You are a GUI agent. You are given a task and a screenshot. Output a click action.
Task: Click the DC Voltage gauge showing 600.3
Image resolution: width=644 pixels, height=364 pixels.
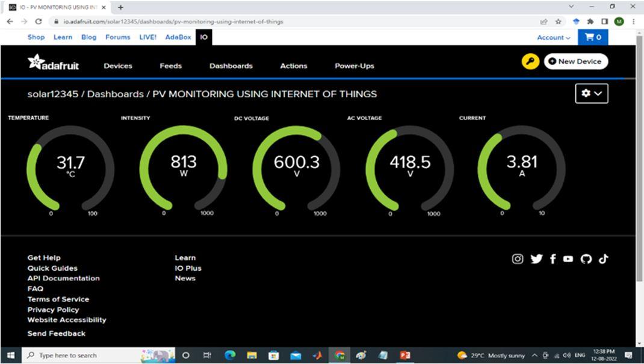click(x=297, y=169)
